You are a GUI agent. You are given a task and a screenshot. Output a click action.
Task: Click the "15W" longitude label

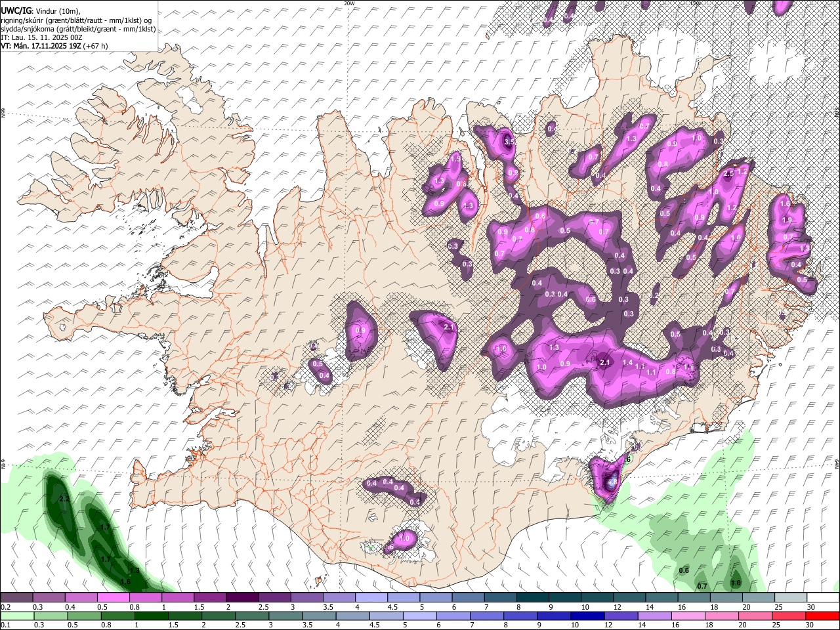point(695,3)
